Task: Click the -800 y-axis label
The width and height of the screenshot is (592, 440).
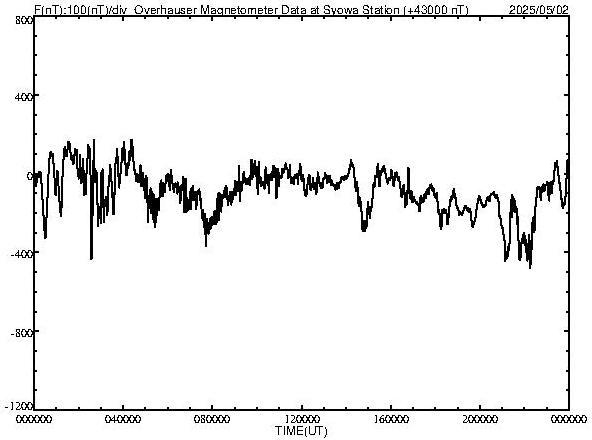Action: (22, 333)
